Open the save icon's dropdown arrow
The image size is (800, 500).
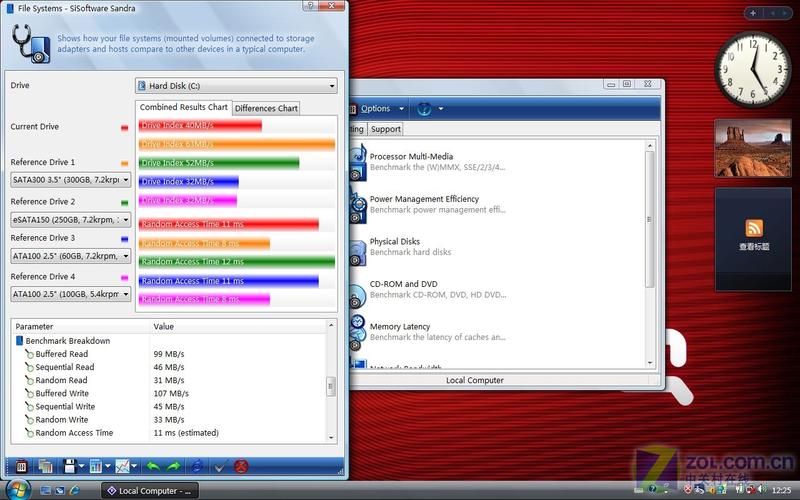tap(81, 466)
